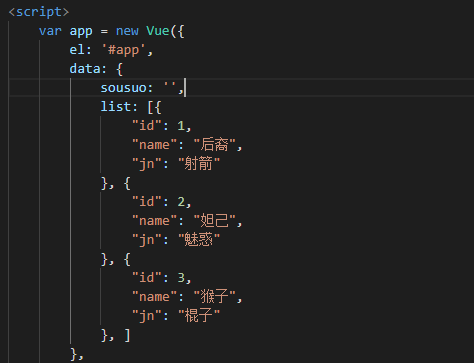The image size is (474, 363).
Task: Click the "id": 3 line
Action: click(x=161, y=278)
